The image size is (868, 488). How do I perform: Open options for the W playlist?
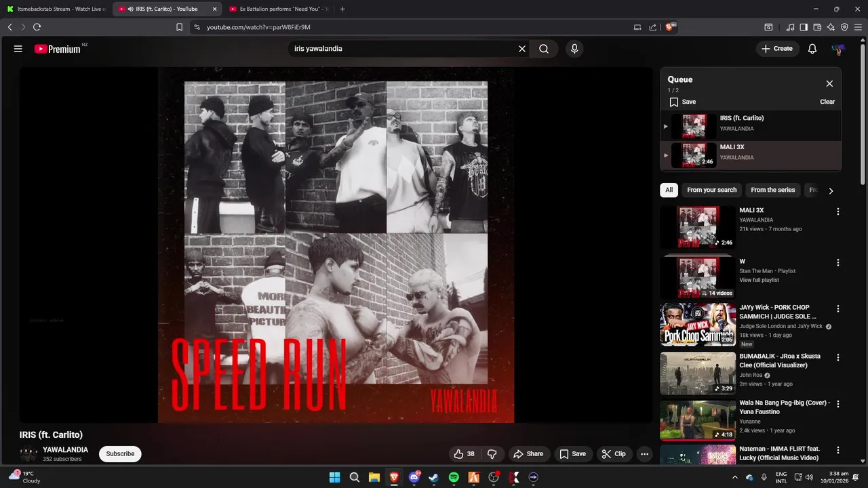(838, 262)
